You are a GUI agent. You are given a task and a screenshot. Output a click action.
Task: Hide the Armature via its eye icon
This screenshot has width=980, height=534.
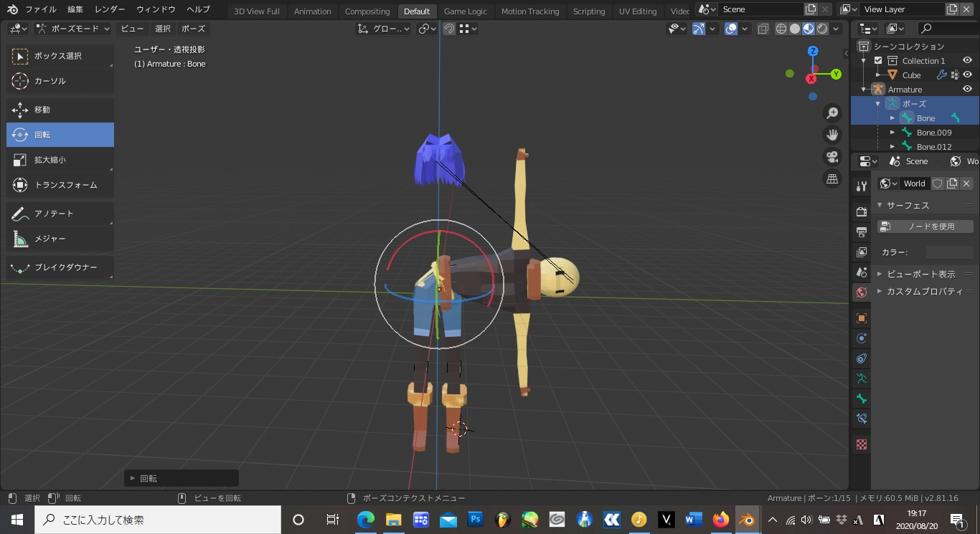click(967, 90)
